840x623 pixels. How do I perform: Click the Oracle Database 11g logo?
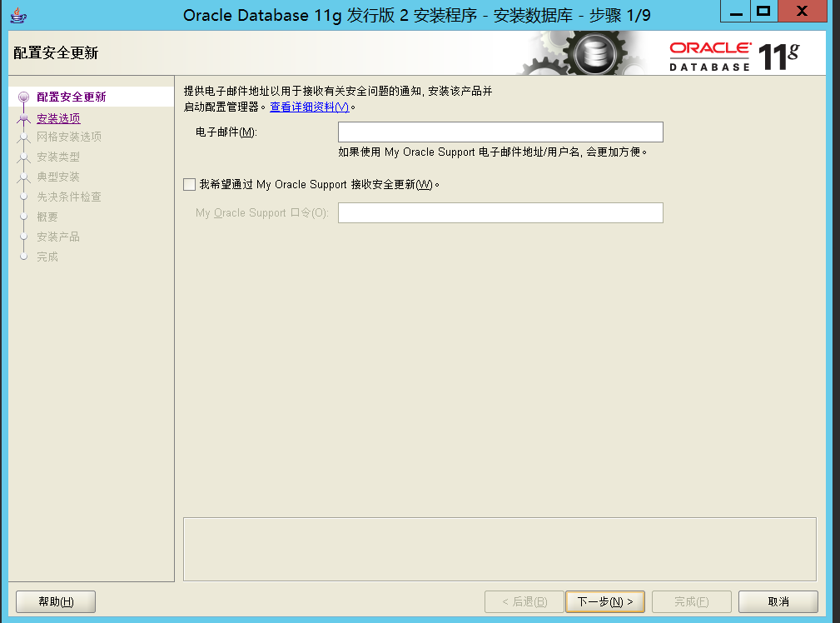(x=734, y=57)
